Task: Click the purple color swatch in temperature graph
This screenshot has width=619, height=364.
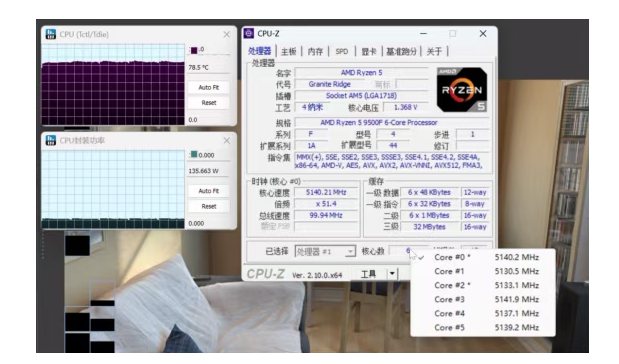Action: (x=194, y=50)
